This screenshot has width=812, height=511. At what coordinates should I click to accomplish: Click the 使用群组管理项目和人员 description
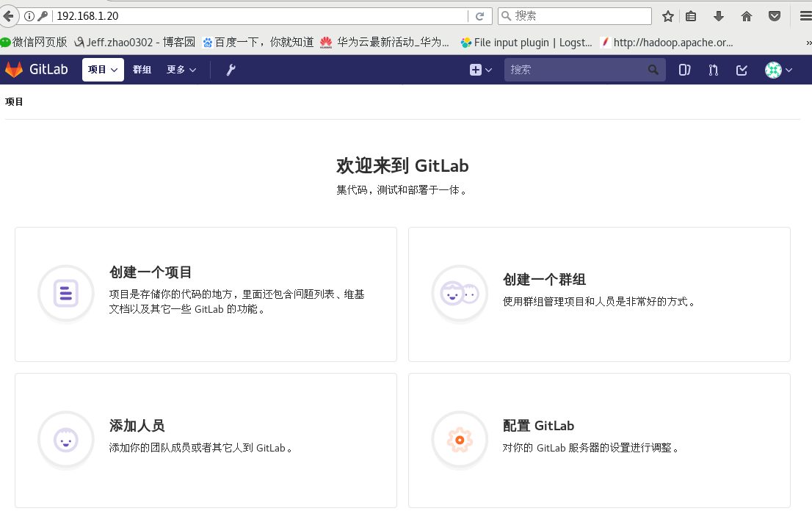599,301
